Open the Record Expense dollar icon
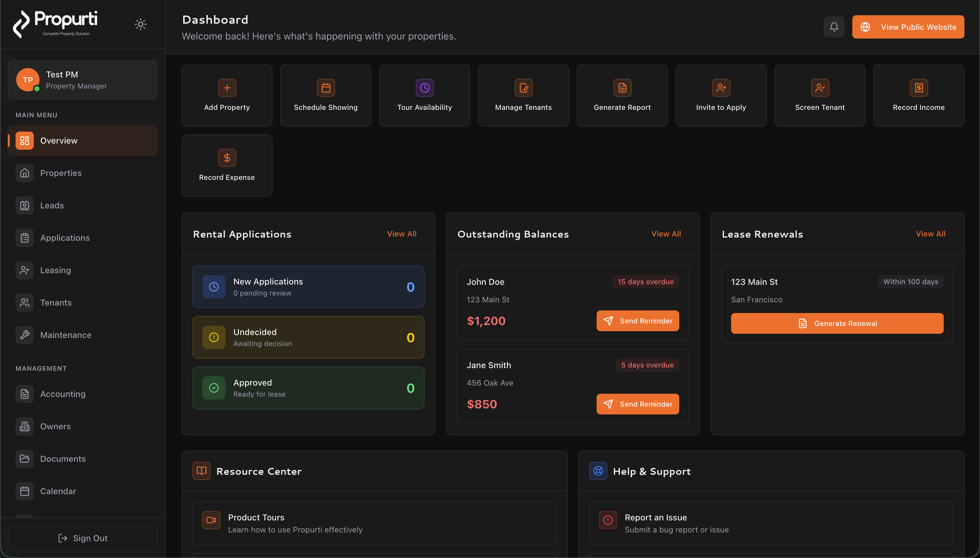 [x=227, y=158]
